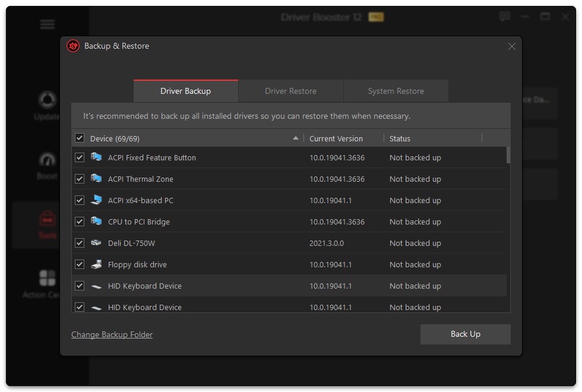Open the Tools section in the sidebar
Screen dimensions: 582x392
pyautogui.click(x=47, y=225)
